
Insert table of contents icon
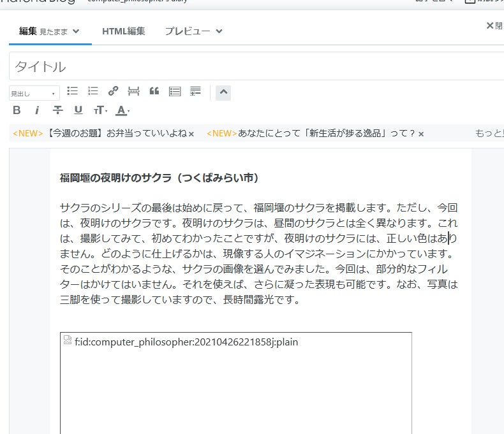[x=175, y=92]
